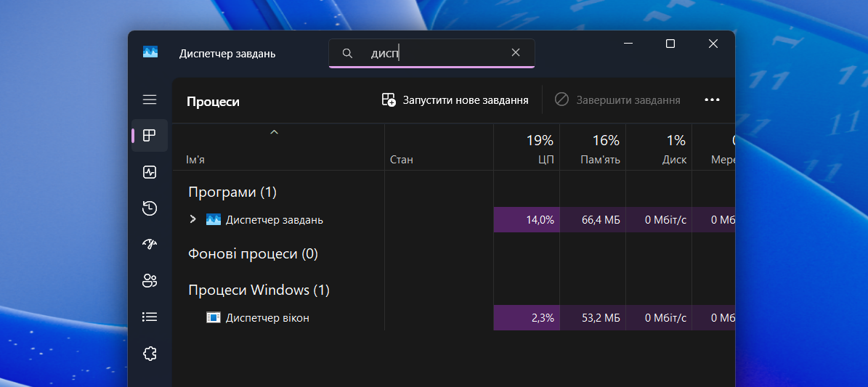Click the Процеси page heading
Viewport: 868px width, 387px height.
213,102
